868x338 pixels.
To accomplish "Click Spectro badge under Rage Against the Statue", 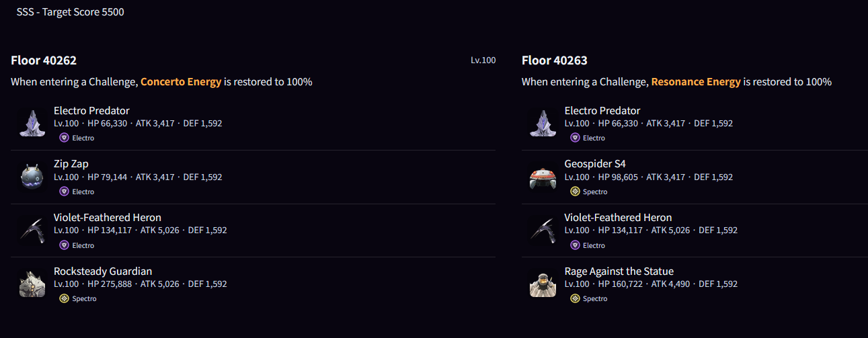I will tap(589, 298).
